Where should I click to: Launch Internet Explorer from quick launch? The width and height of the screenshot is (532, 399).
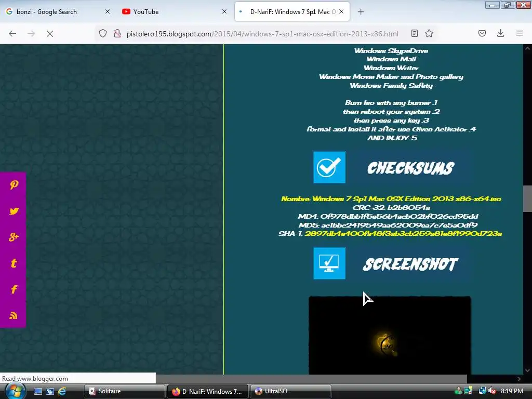click(x=62, y=391)
